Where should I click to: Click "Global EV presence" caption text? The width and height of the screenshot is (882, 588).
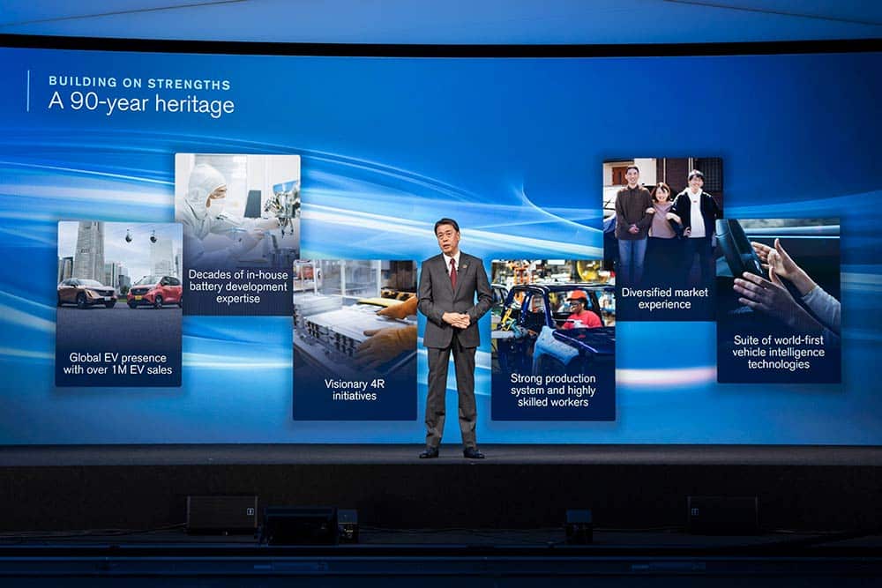119,364
